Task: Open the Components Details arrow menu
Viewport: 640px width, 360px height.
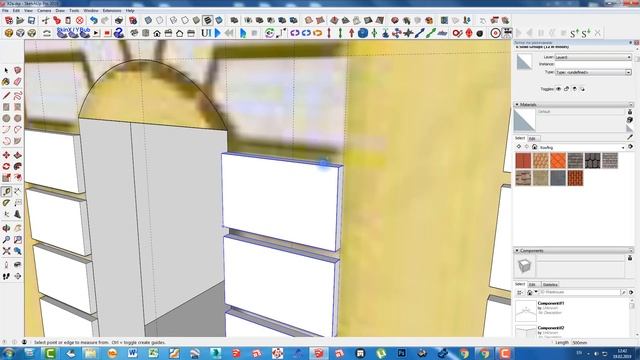Action: pos(631,293)
